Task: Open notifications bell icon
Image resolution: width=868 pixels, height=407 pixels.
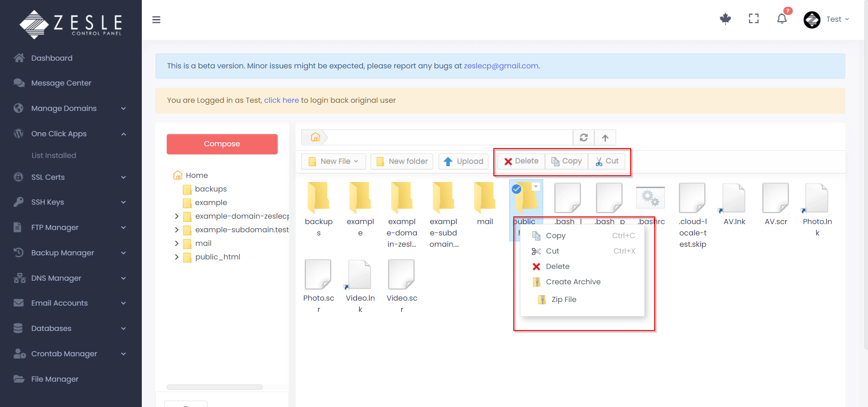Action: click(781, 19)
